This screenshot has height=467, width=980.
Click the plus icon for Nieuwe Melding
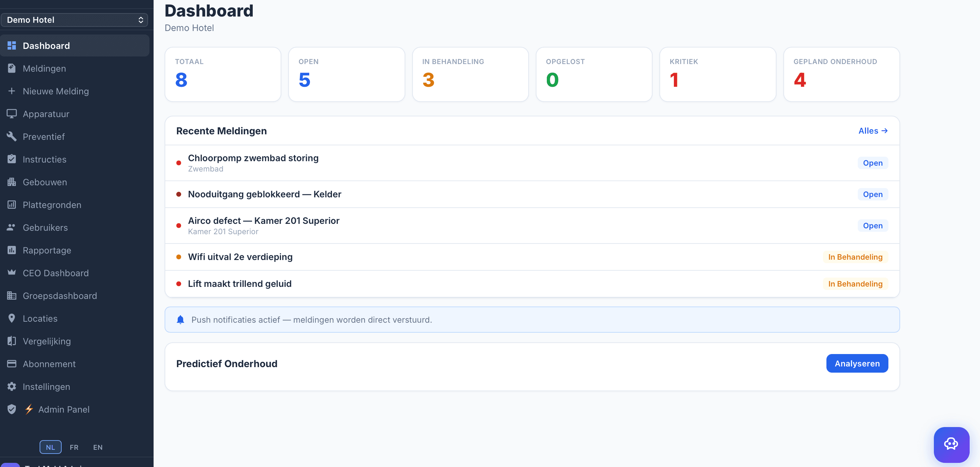point(12,91)
